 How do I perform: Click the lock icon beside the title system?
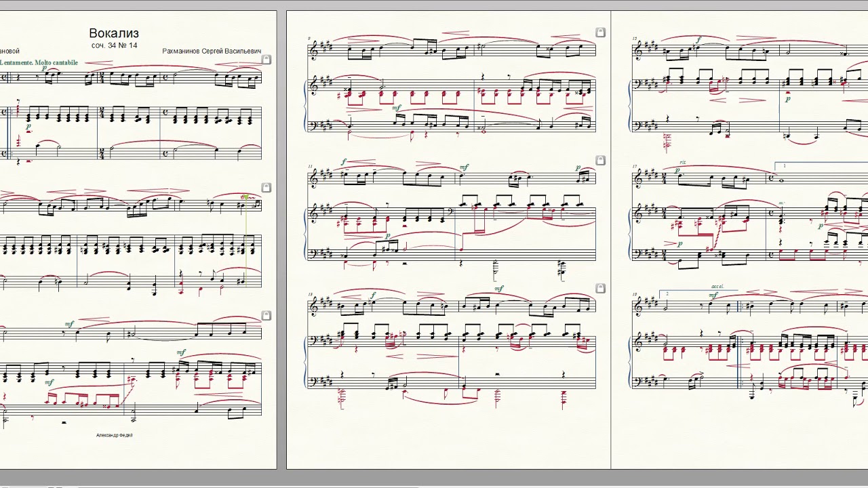coord(267,60)
